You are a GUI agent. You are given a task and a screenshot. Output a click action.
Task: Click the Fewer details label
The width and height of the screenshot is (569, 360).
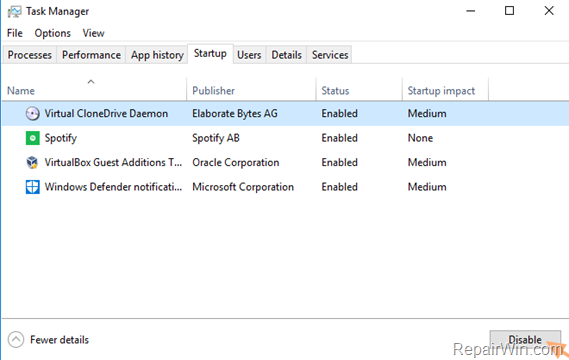(x=60, y=340)
